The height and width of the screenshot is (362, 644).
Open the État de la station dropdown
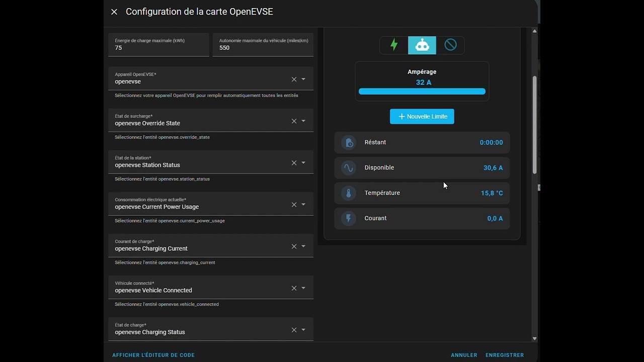303,163
